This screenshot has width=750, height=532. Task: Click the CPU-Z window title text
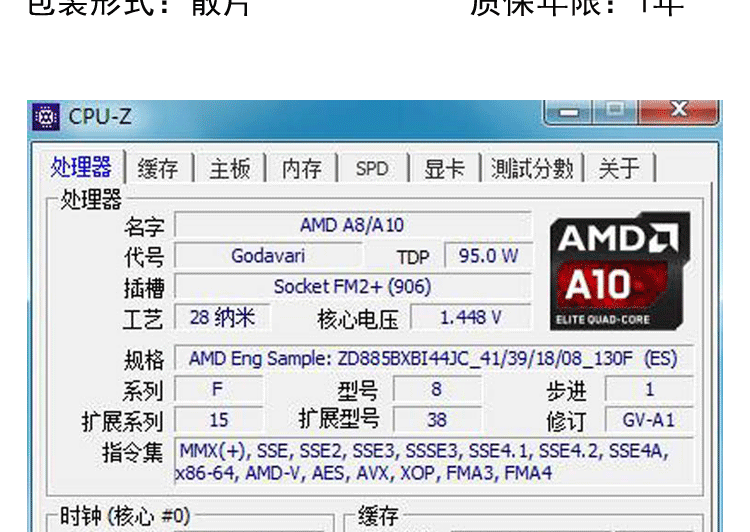(100, 116)
